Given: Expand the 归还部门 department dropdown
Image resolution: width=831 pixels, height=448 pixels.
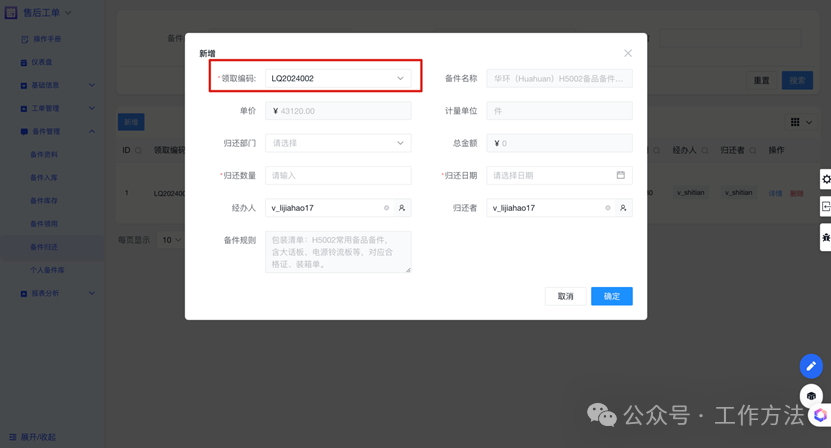Looking at the screenshot, I should pos(337,143).
